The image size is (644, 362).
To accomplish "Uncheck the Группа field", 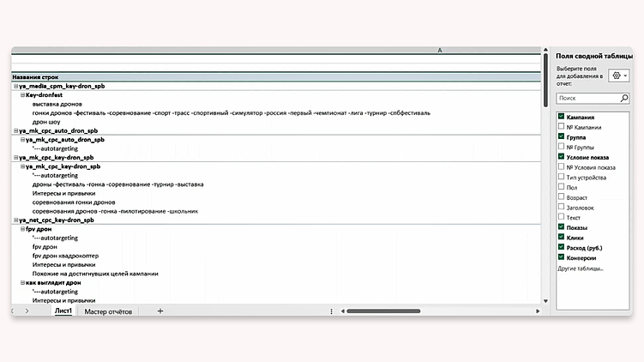I will 561,136.
